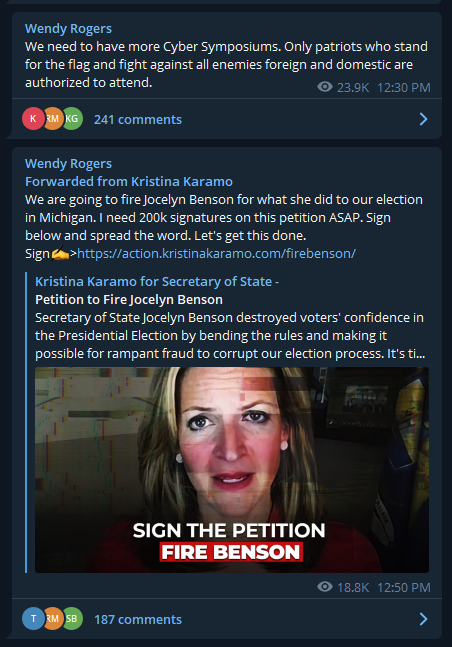Open Wendy Rogers name on Cyber Symposiums post
Screen dimensions: 452x647
click(x=68, y=28)
